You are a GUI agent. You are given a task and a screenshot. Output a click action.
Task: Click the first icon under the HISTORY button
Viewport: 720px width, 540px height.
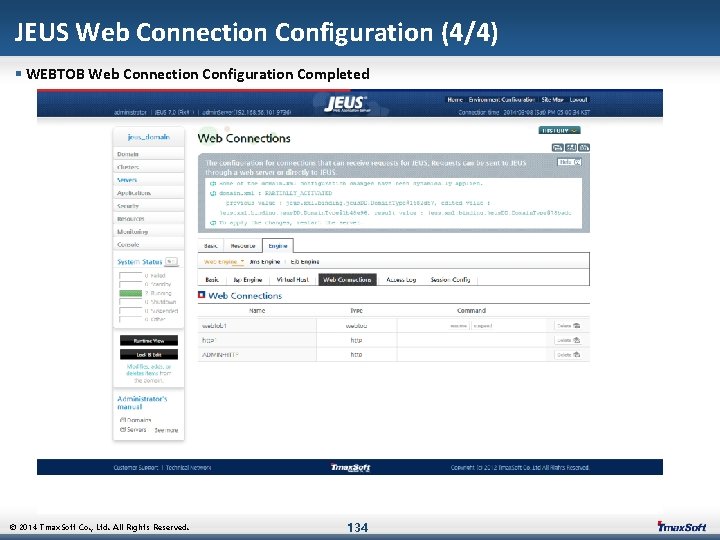point(557,147)
